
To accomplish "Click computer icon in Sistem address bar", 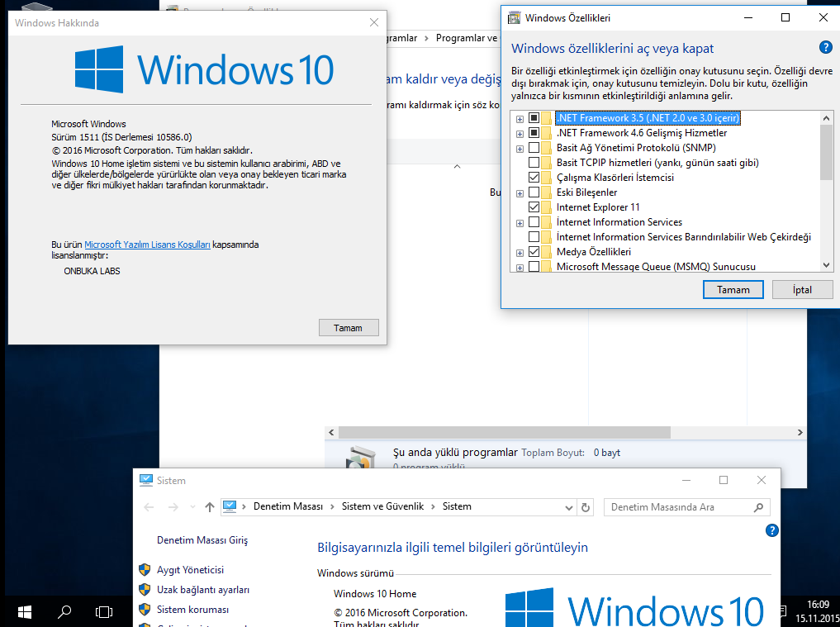I will (x=230, y=506).
